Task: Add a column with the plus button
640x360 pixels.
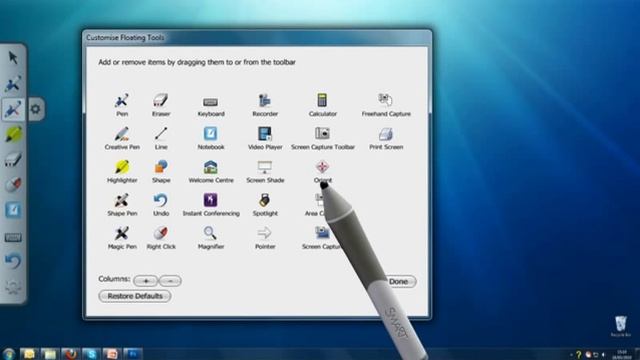Action: point(145,281)
